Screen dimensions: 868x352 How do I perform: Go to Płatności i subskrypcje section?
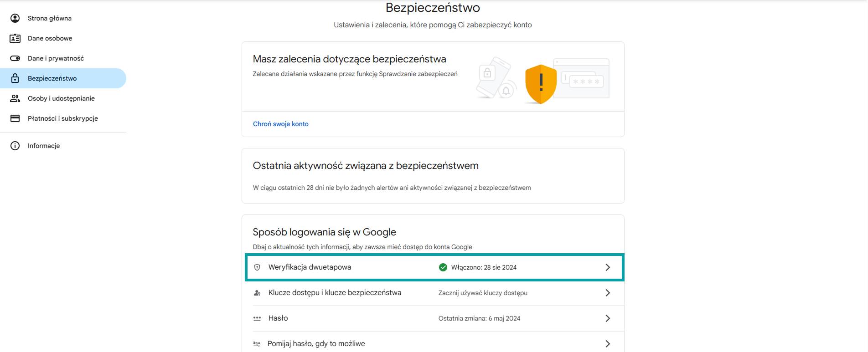63,118
